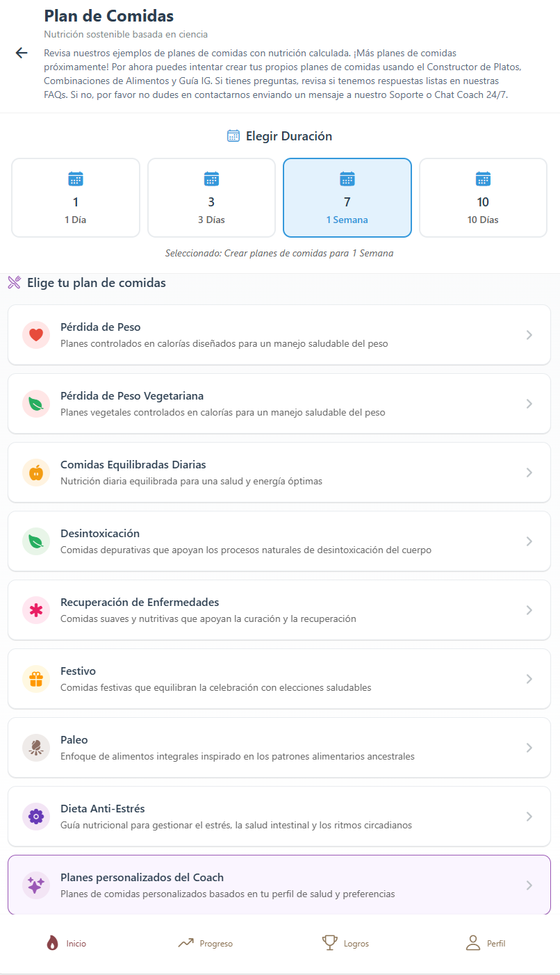The image size is (560, 975).
Task: Expand Pérdida de Peso Vegetariana chevron
Action: coord(529,404)
